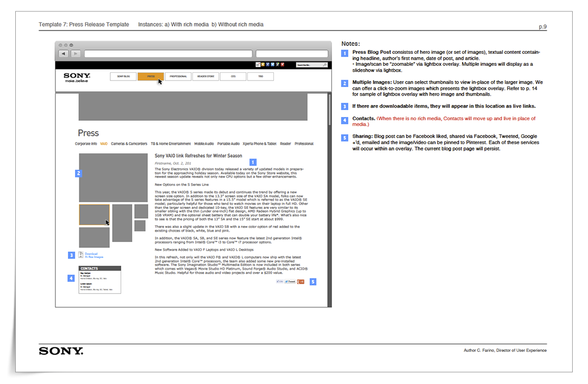
Task: Click 'Template 7: Press Release Template' title text
Action: click(84, 24)
